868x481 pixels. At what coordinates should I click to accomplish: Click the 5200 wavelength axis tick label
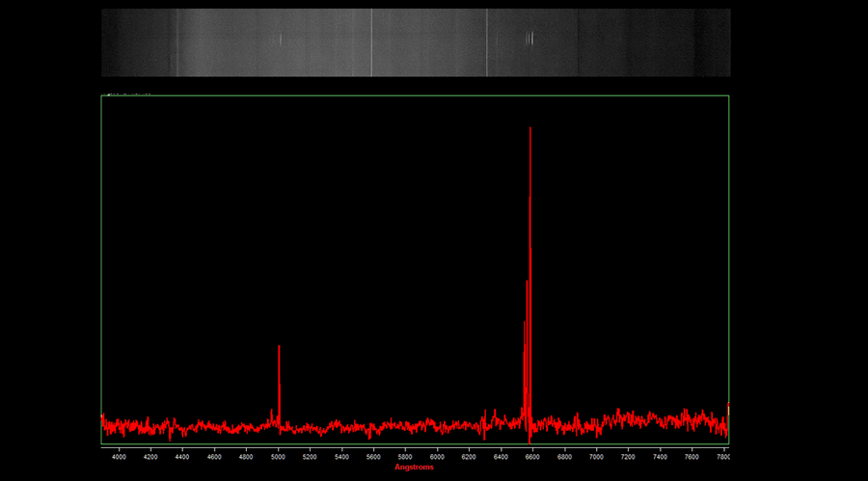pyautogui.click(x=310, y=456)
